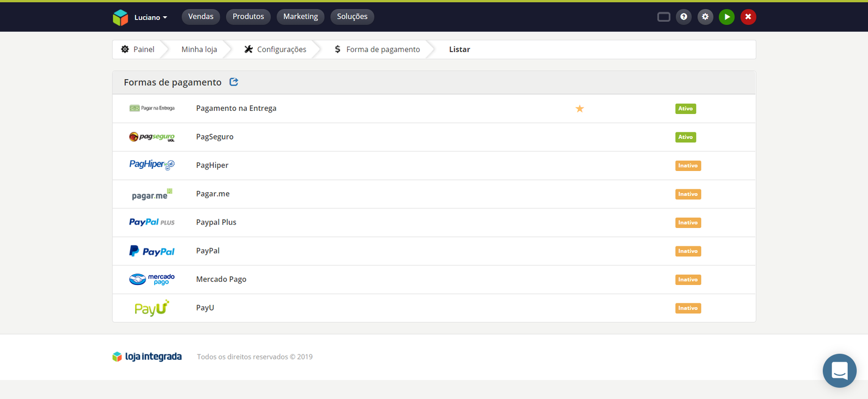Open the help question mark icon
This screenshot has height=399, width=868.
[684, 17]
